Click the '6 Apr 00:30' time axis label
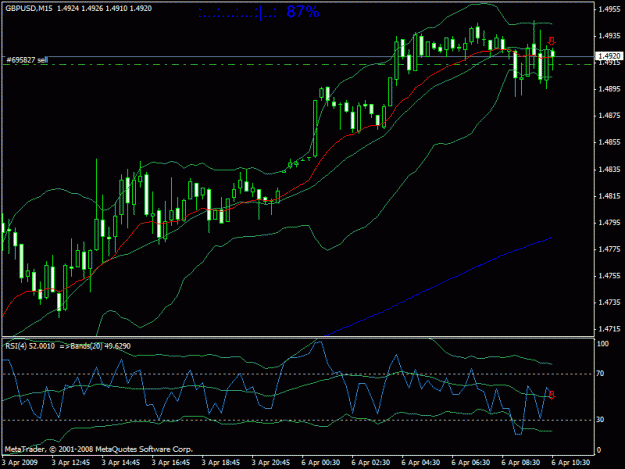The width and height of the screenshot is (625, 469). click(x=321, y=463)
